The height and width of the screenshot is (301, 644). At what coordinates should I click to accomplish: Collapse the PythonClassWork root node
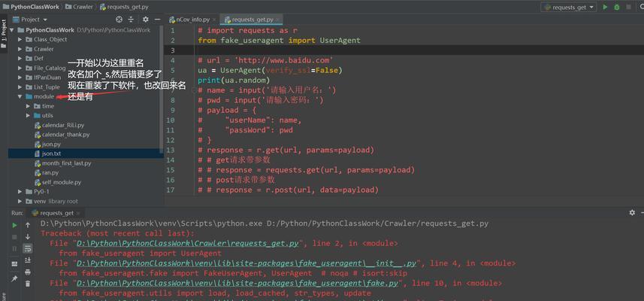[12, 30]
